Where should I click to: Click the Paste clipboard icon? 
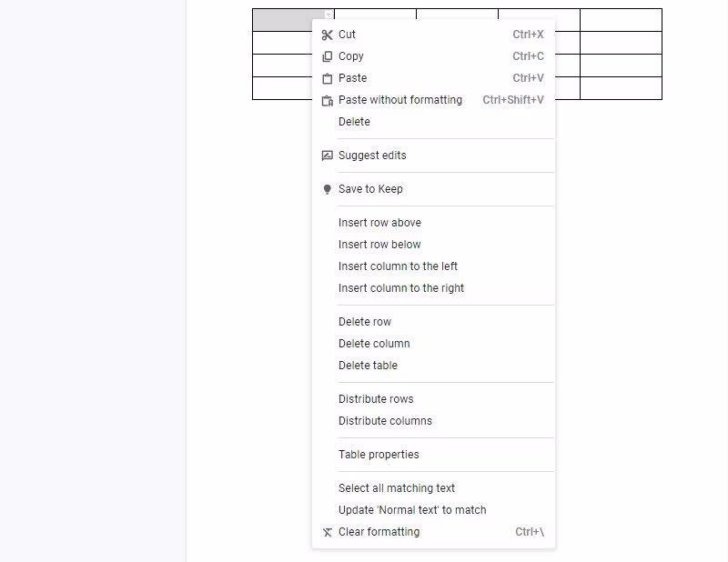[328, 78]
